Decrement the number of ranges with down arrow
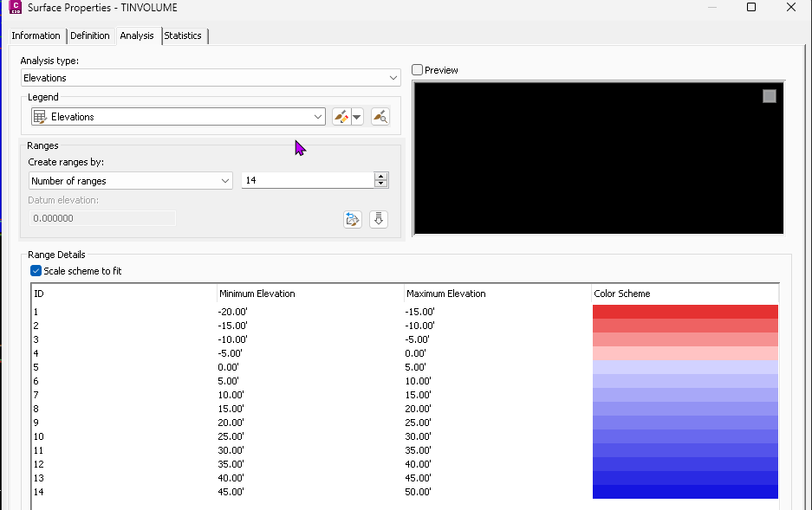Image resolution: width=812 pixels, height=510 pixels. [380, 184]
